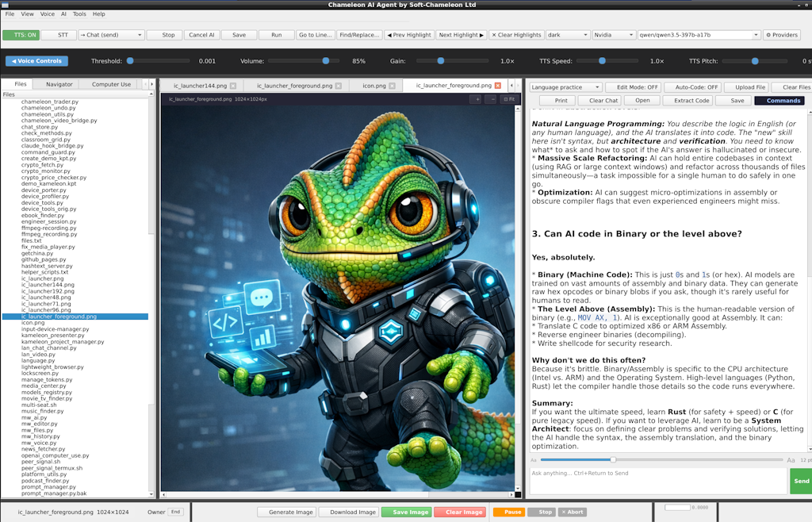Open the Voice menu
Screen dimensions: 812x522
click(47, 14)
